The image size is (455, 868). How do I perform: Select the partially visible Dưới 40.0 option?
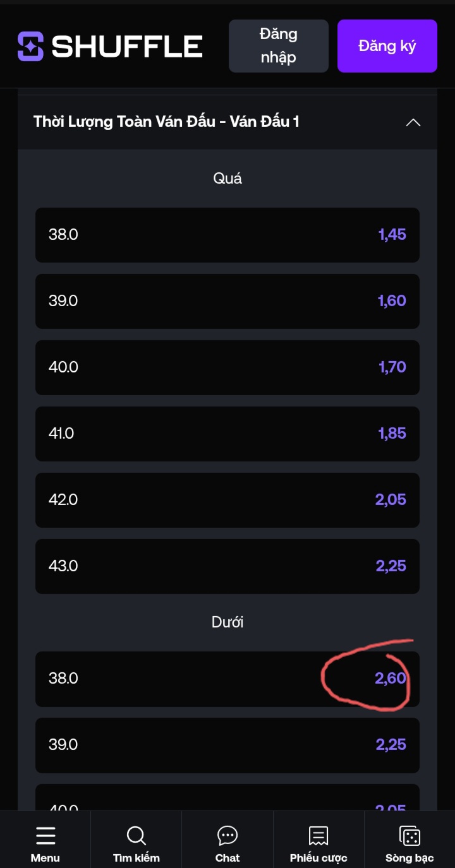[227, 799]
